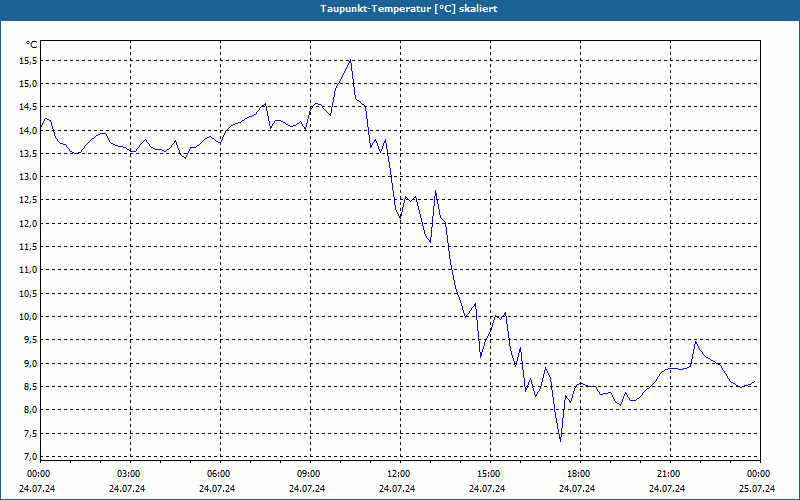Select the '25.07.24' date label
This screenshot has width=800, height=500.
point(757,488)
